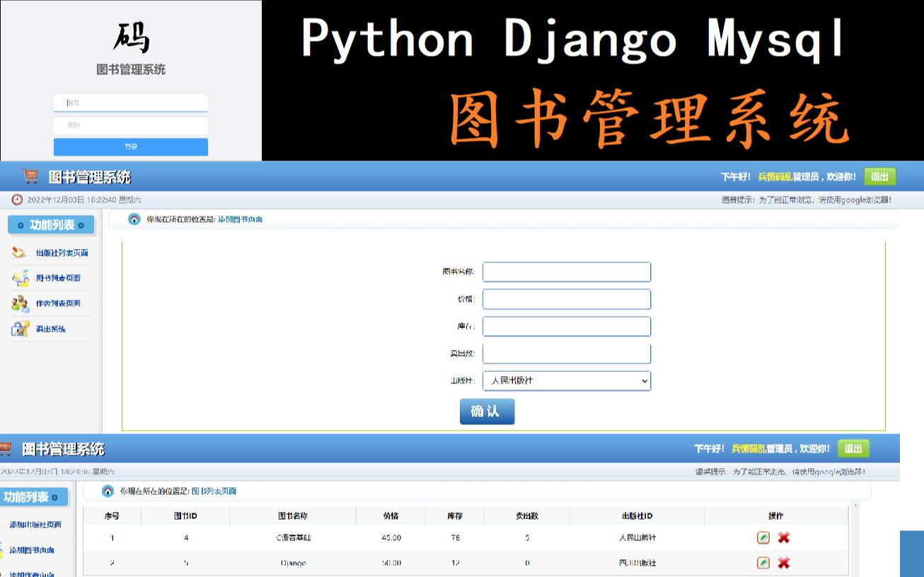Click the 图书ID column header
Viewport: 924px width, 577px height.
click(x=185, y=516)
